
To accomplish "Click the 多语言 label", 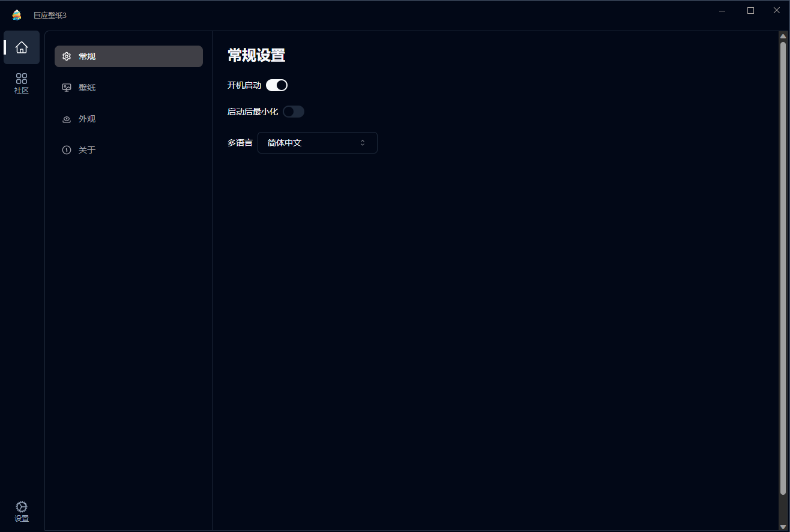I will [x=240, y=143].
